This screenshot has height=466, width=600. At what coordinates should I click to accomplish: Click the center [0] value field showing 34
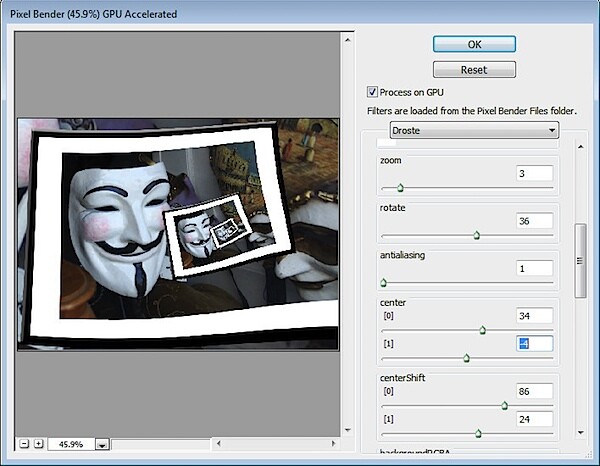[534, 316]
